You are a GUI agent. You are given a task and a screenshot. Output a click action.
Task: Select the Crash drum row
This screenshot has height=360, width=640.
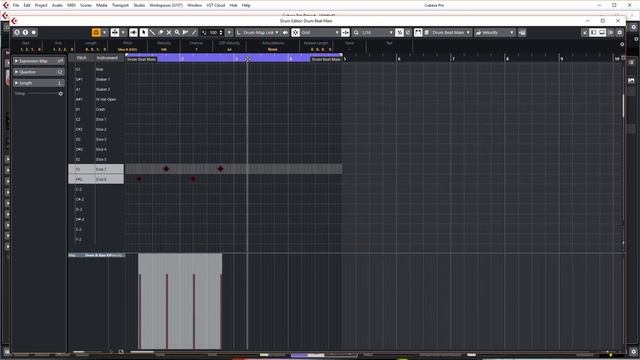(96, 109)
